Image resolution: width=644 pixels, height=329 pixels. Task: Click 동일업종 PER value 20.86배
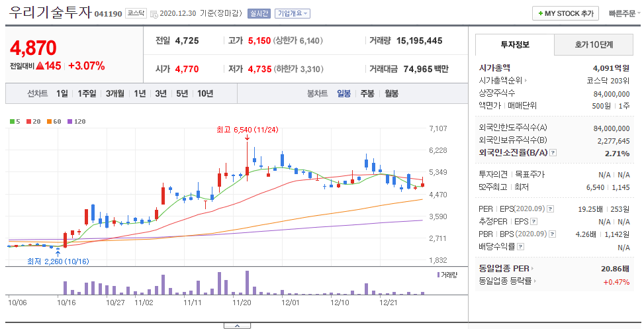(x=616, y=269)
